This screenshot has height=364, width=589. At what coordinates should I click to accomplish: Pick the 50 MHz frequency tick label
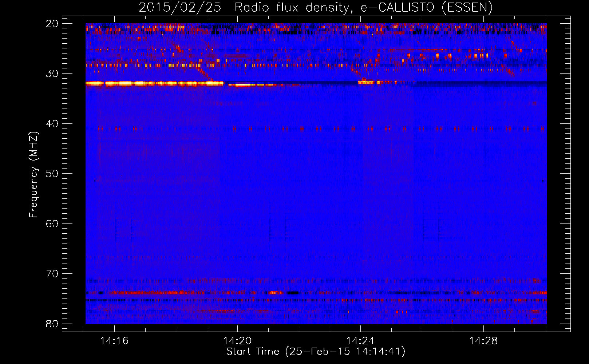(52, 174)
